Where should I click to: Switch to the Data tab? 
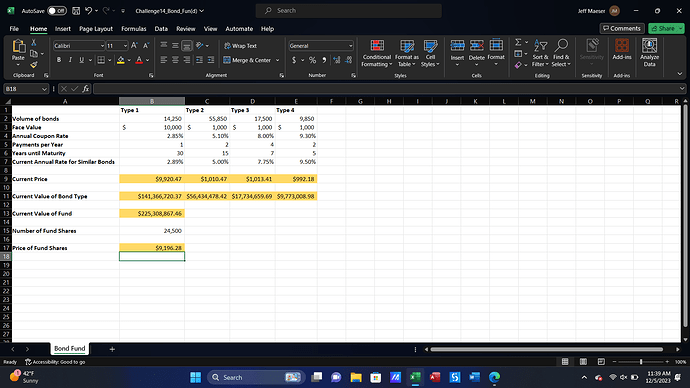pyautogui.click(x=161, y=29)
